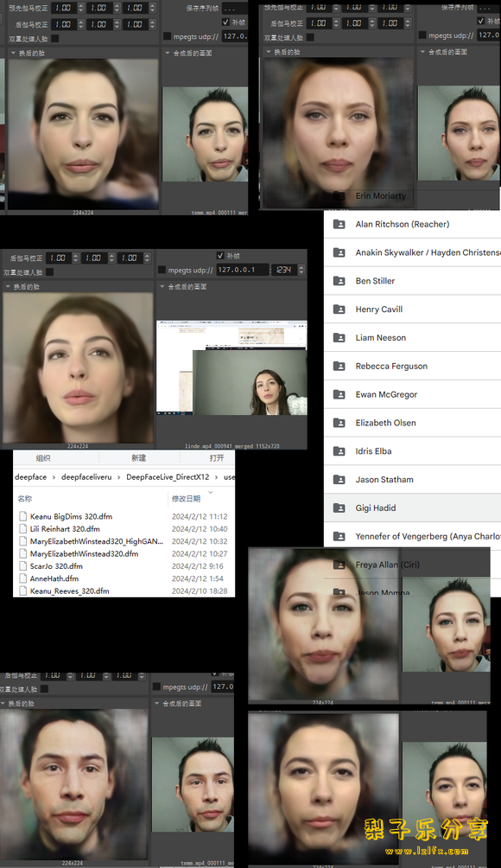The width and height of the screenshot is (501, 868).
Task: Click the folder icon beside Rebecca Ferguson
Action: (339, 366)
